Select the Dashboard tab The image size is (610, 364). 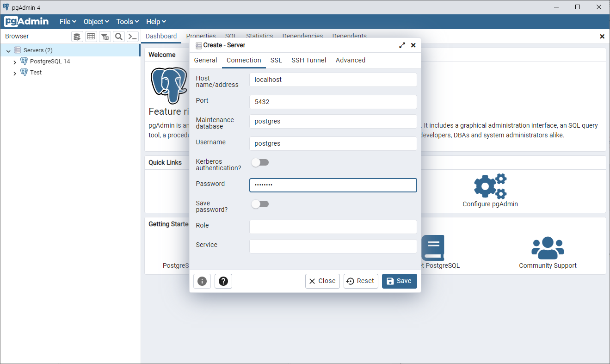pyautogui.click(x=161, y=36)
